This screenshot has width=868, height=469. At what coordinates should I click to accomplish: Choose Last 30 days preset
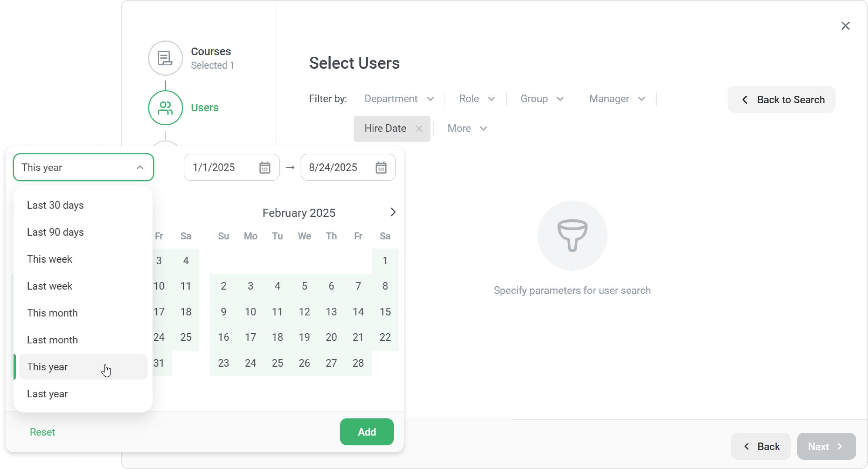tap(55, 205)
